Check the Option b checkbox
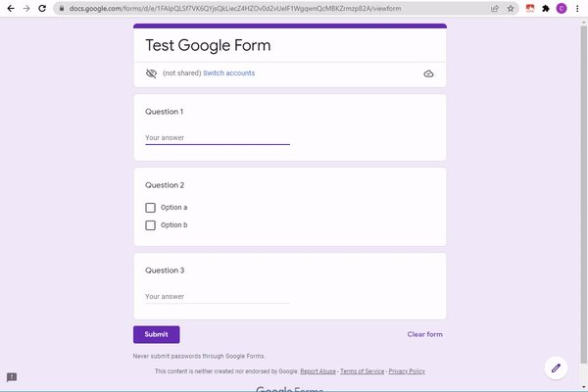 click(150, 225)
